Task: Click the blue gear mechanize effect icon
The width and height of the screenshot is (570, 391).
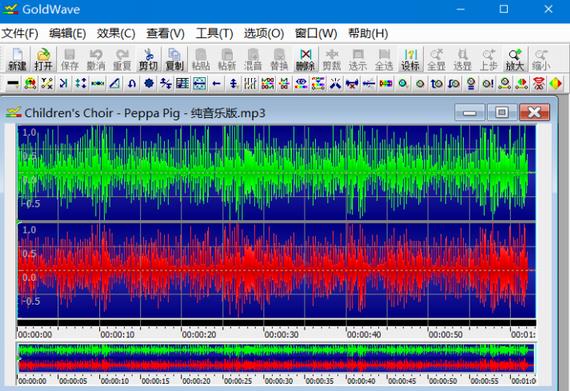Action: [149, 84]
